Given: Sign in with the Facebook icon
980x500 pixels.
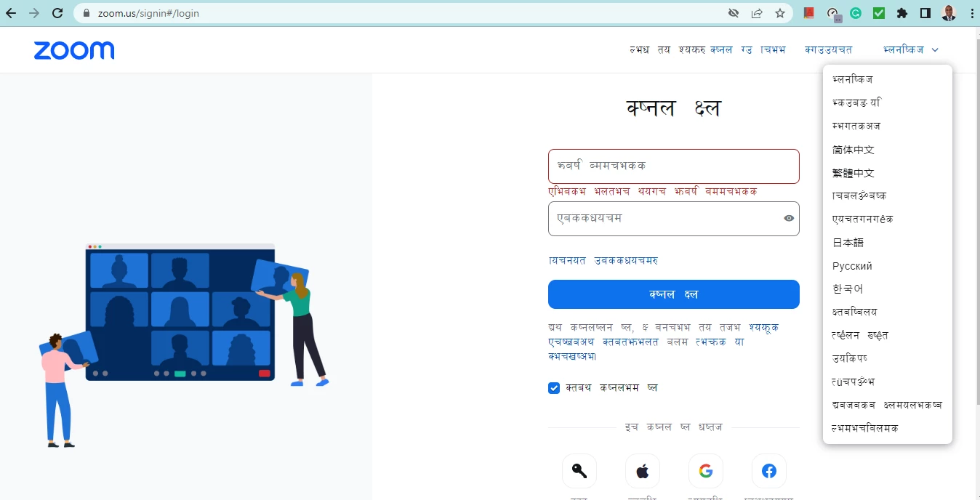Looking at the screenshot, I should (769, 471).
